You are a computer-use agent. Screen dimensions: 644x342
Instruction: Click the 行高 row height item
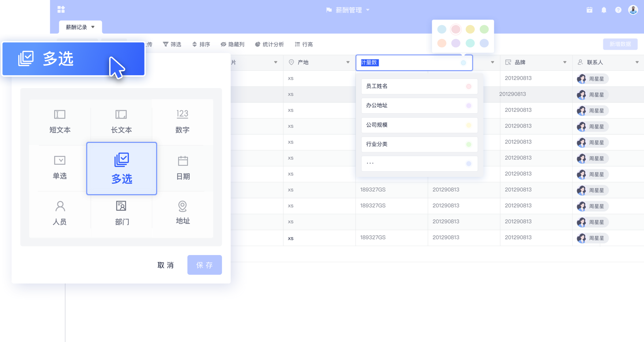pos(304,44)
